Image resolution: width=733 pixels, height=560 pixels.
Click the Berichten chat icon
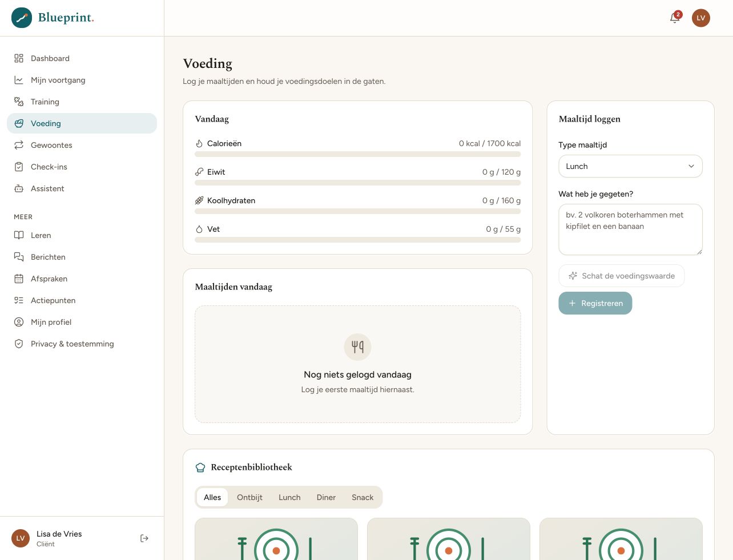coord(19,257)
